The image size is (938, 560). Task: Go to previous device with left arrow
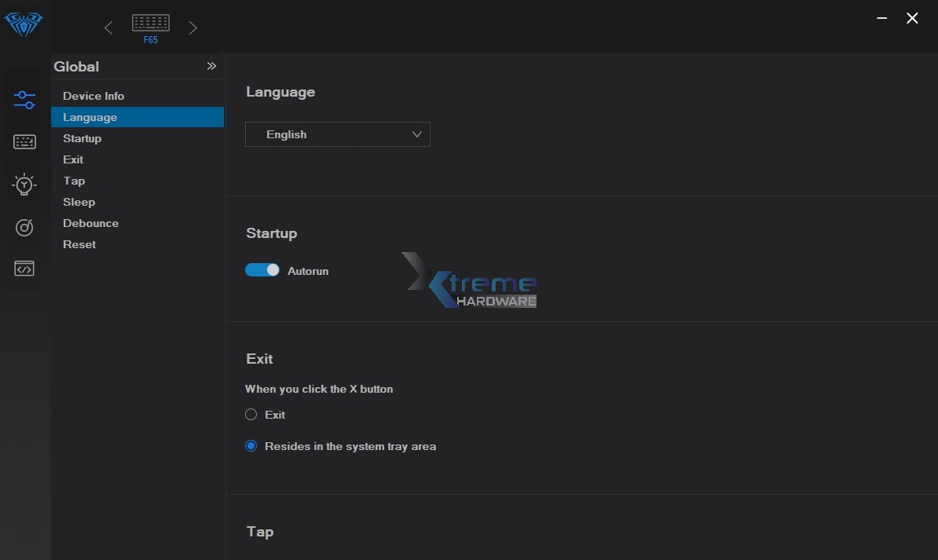pyautogui.click(x=108, y=28)
